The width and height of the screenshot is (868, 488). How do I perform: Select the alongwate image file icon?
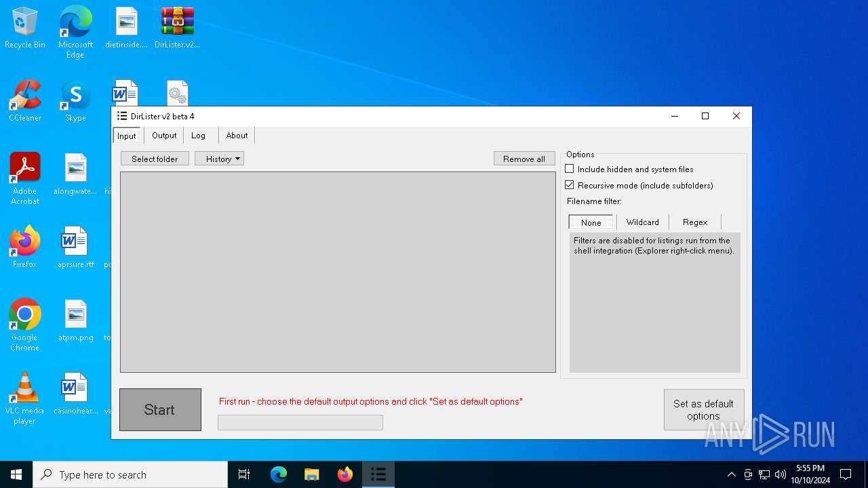75,175
